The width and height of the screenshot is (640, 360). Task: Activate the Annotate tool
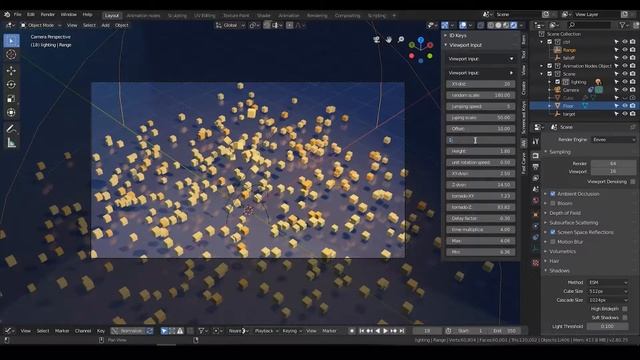click(11, 129)
